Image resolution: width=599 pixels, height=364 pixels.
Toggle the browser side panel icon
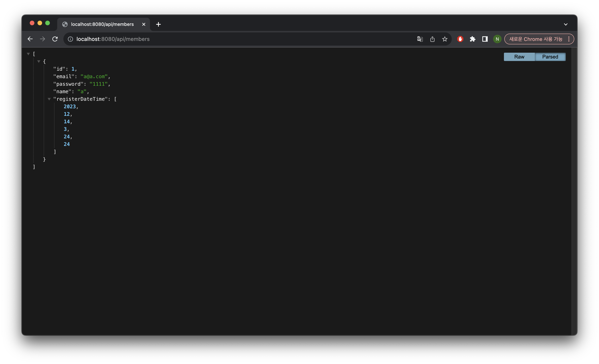tap(485, 39)
